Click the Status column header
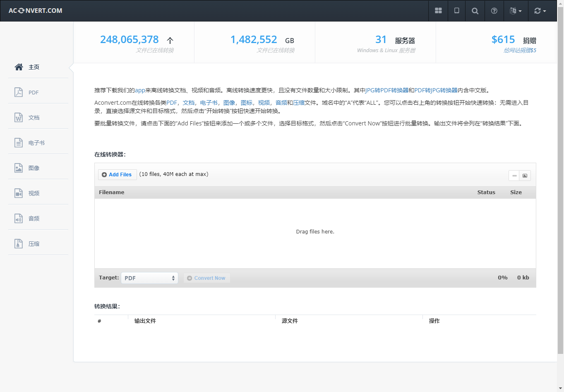Screen dimensions: 564x392 tap(486, 192)
